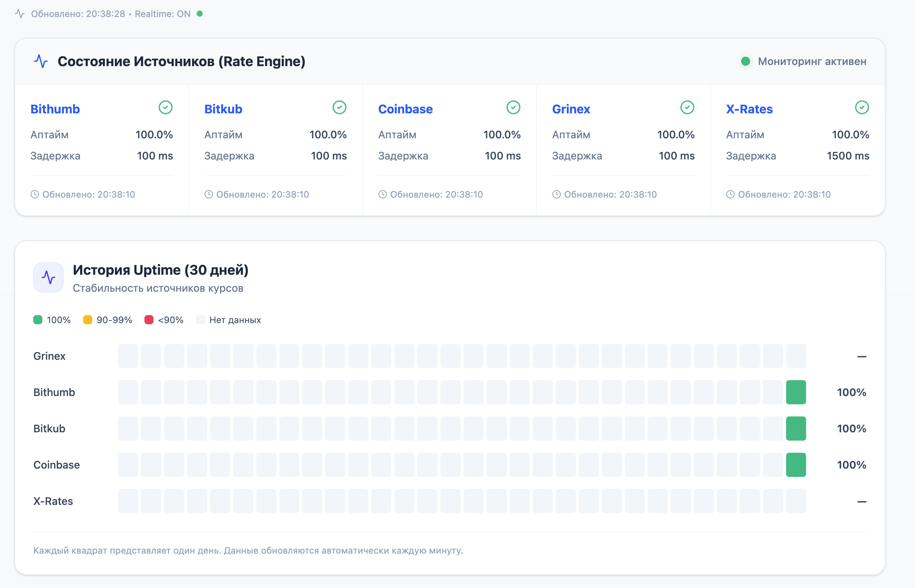Viewport: 915px width, 588px height.
Task: Click the Задержка label in Bitkub card
Action: [229, 156]
